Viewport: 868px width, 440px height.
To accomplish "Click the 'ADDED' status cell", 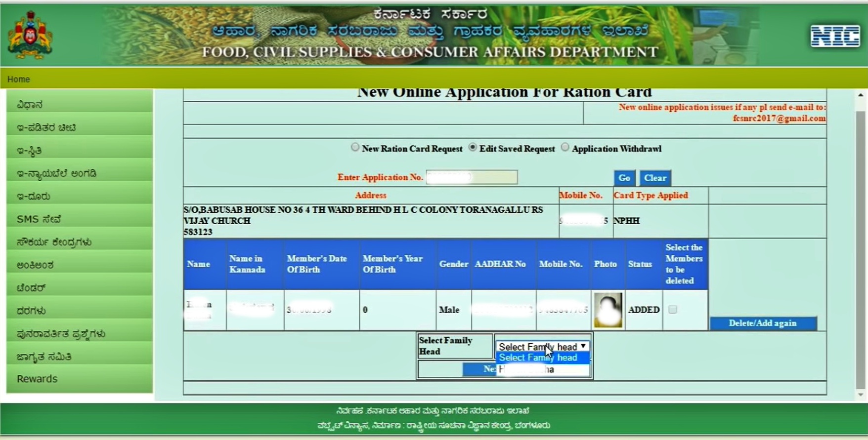I will 644,310.
